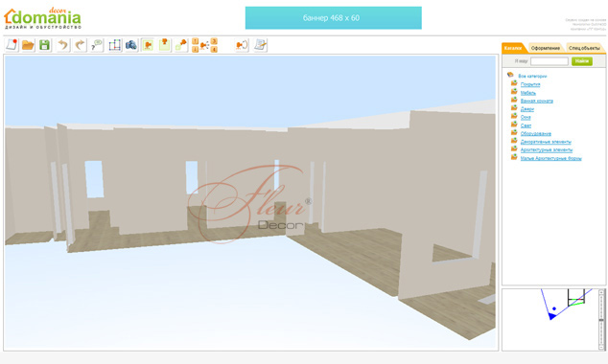This screenshot has width=608, height=364.
Task: Expand the Оборудование folder icon
Action: click(514, 132)
